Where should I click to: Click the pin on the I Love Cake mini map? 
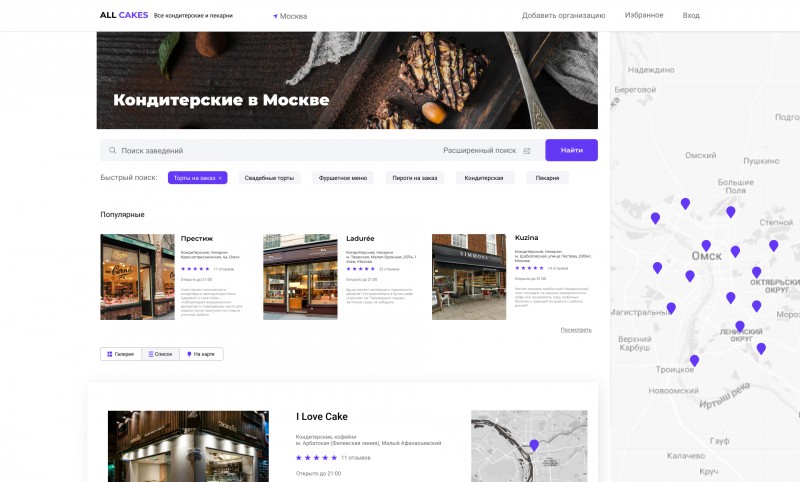534,445
